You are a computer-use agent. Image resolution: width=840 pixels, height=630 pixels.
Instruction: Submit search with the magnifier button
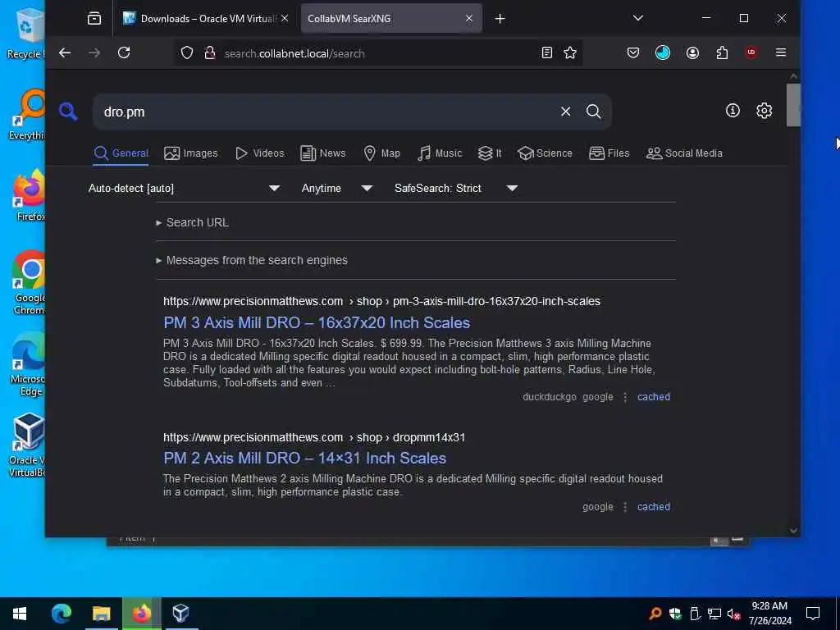[594, 112]
